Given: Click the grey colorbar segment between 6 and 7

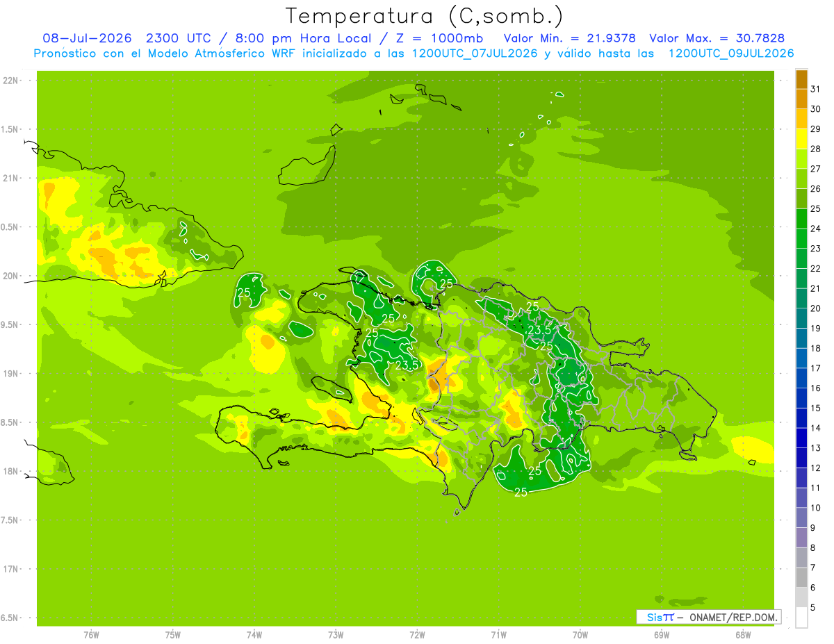Looking at the screenshot, I should (x=801, y=577).
